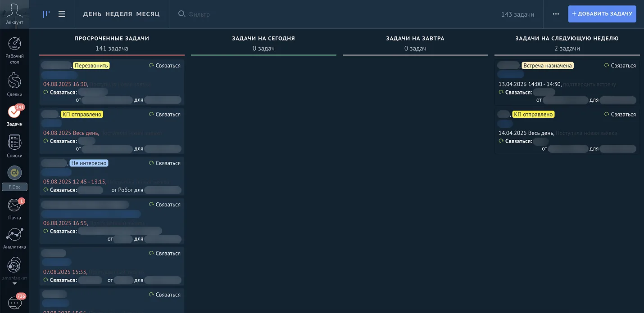The height and width of the screenshot is (313, 644).
Task: Open the Account avatar menu
Action: pos(14,13)
